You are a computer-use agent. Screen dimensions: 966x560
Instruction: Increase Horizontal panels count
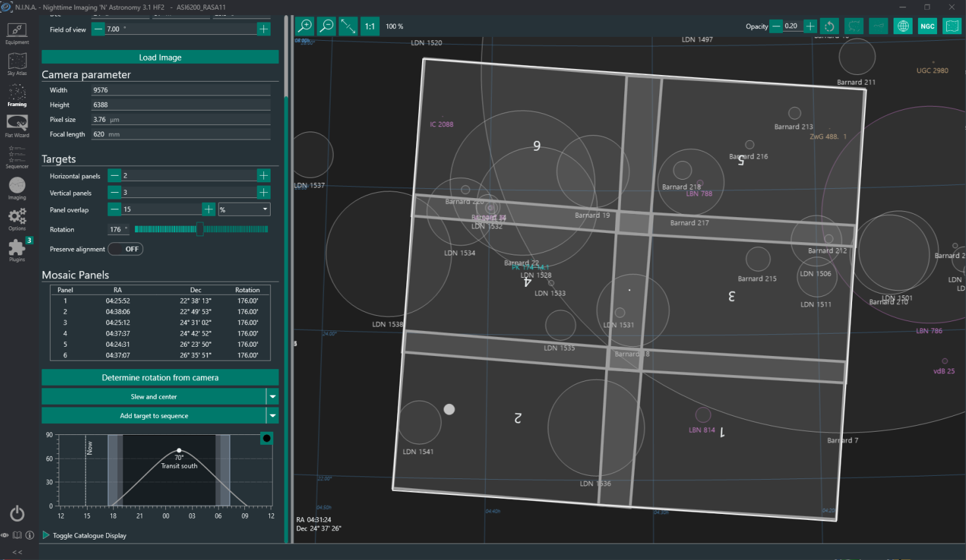click(x=263, y=176)
